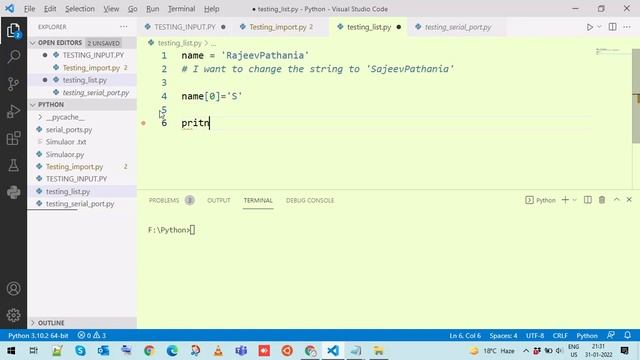Image resolution: width=640 pixels, height=360 pixels.
Task: Open the Run and Debug view
Action: [x=13, y=111]
